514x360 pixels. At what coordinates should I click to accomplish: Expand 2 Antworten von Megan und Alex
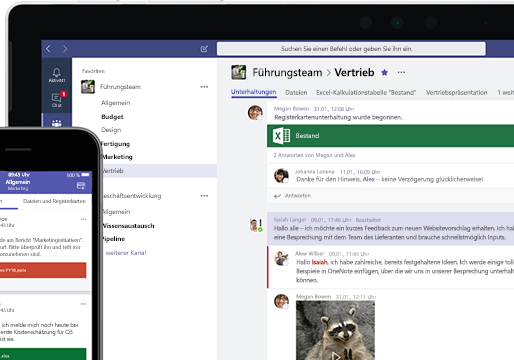pos(314,155)
